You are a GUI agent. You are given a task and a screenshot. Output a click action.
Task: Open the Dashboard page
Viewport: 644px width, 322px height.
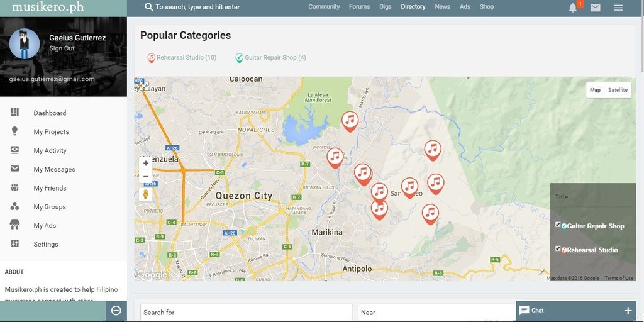point(50,113)
